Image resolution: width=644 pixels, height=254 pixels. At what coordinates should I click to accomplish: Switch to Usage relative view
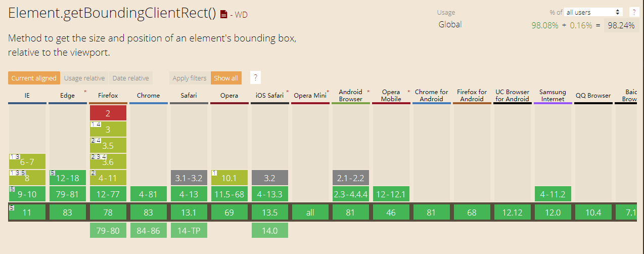click(84, 78)
